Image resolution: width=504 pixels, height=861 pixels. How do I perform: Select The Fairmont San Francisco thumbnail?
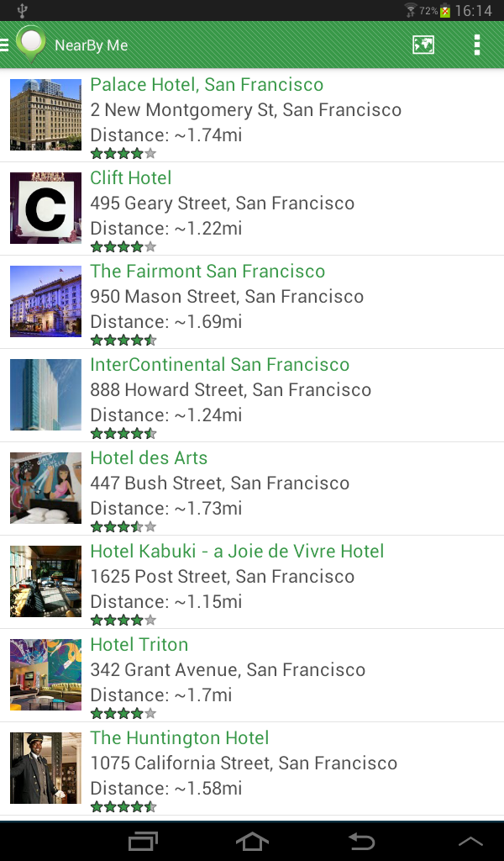(45, 302)
